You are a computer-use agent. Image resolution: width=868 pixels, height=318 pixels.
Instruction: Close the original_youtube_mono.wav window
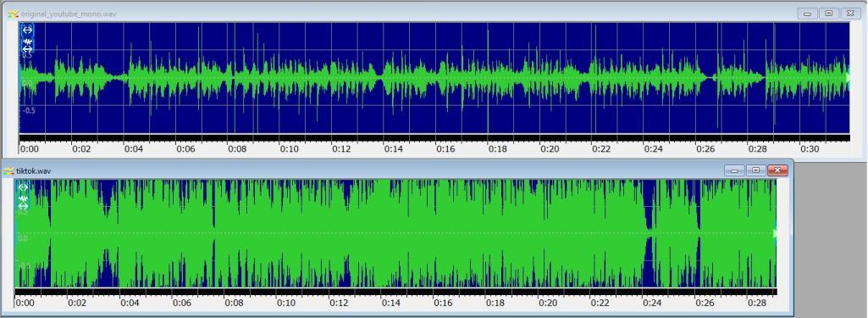pos(849,14)
